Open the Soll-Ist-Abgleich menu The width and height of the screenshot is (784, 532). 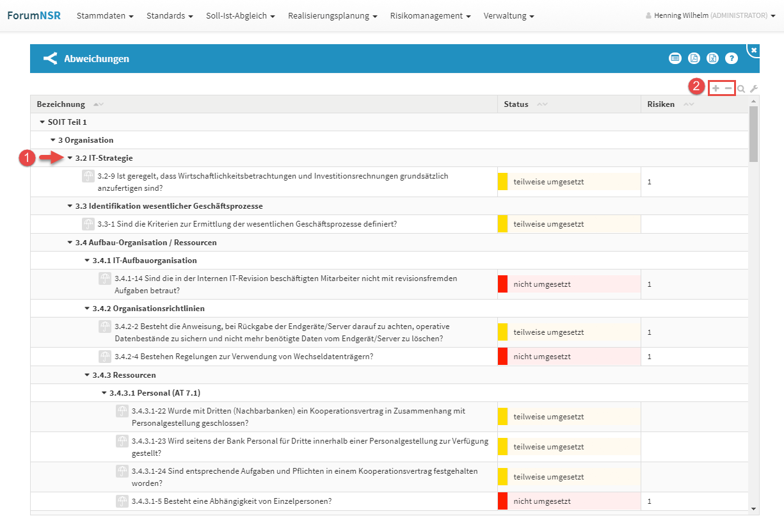point(240,15)
